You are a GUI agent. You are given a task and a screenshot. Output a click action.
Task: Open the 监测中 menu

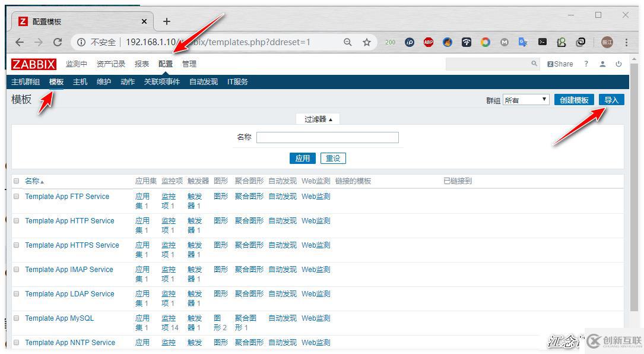point(77,64)
